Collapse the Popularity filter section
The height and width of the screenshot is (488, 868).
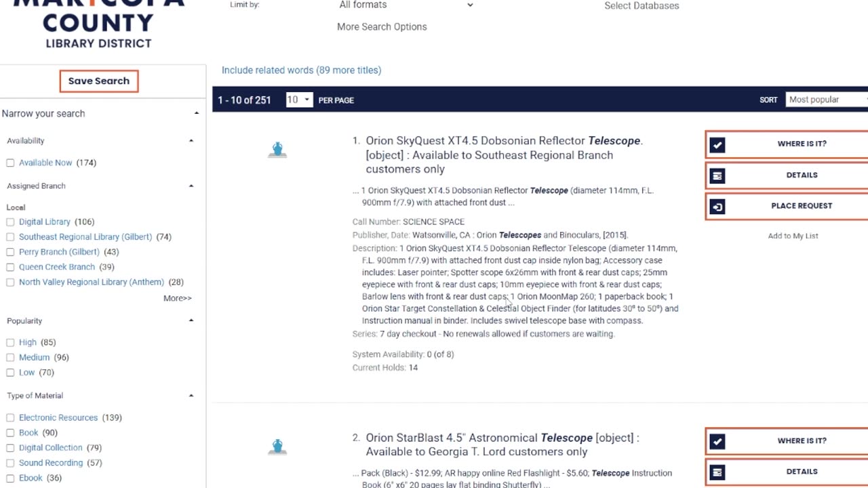click(x=191, y=321)
